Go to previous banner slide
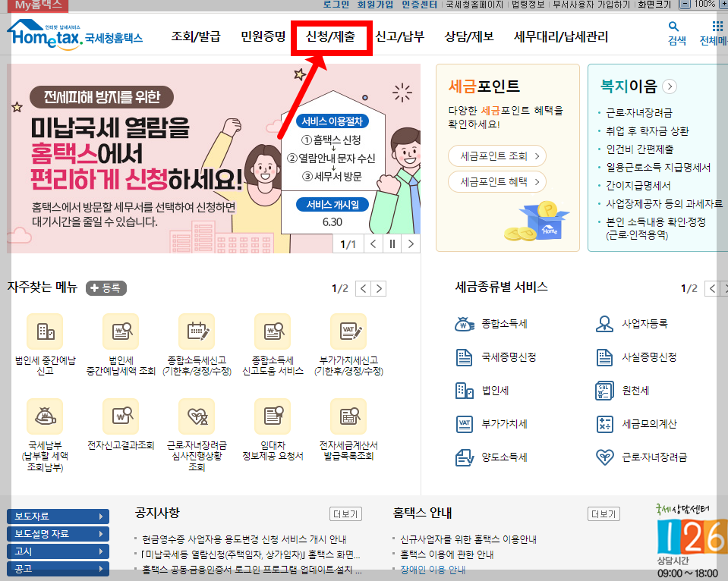The image size is (728, 581). pos(373,244)
